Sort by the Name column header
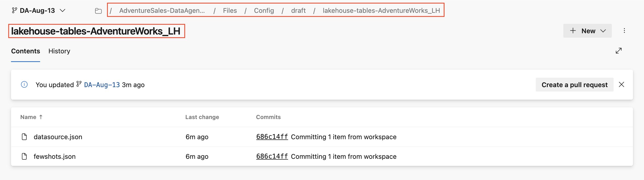644x180 pixels. tap(28, 117)
